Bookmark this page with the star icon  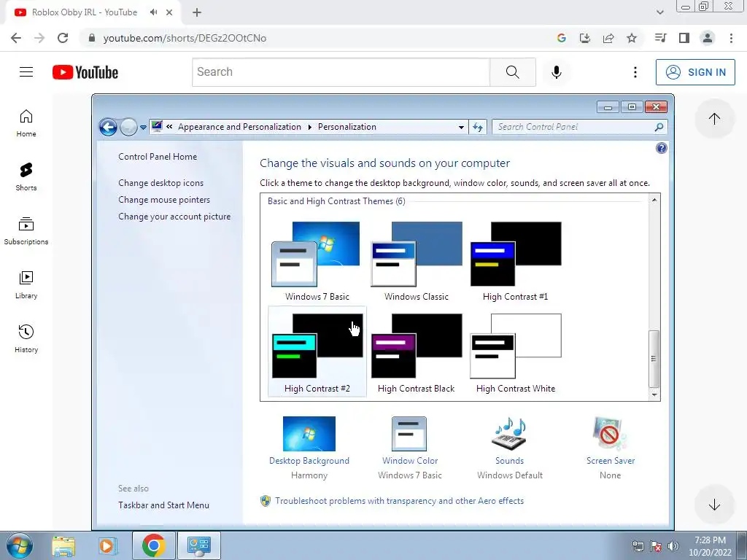pos(632,38)
